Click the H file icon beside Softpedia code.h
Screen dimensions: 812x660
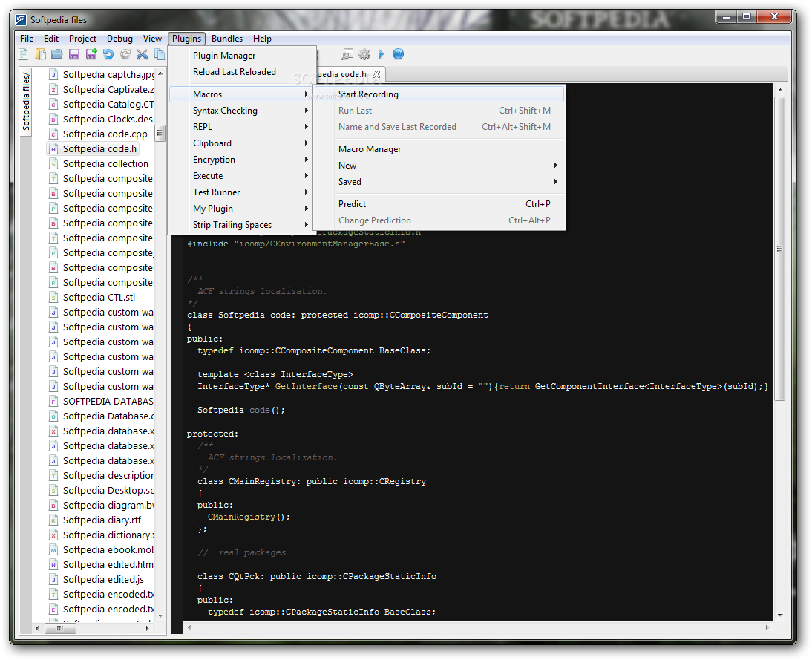tap(53, 149)
